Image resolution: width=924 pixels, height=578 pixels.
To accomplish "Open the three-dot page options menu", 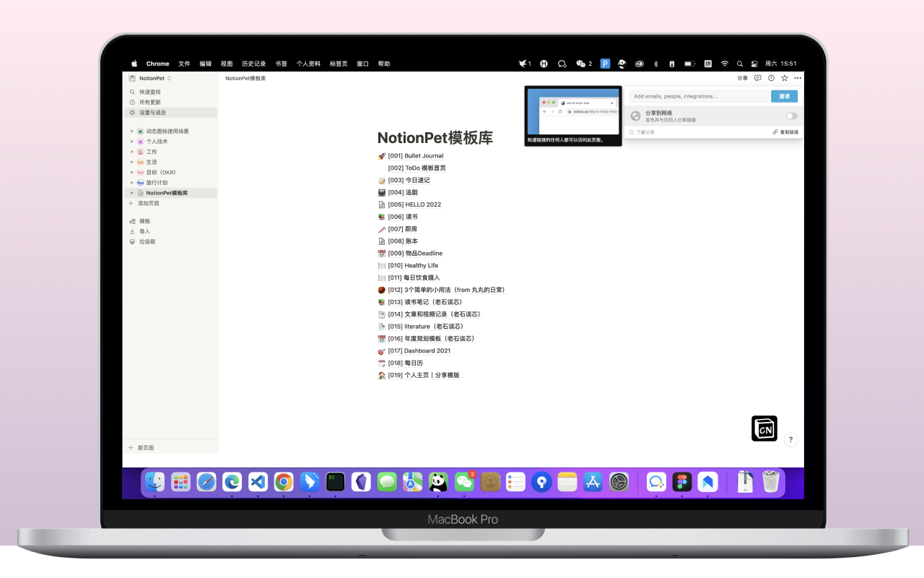I will tap(798, 78).
